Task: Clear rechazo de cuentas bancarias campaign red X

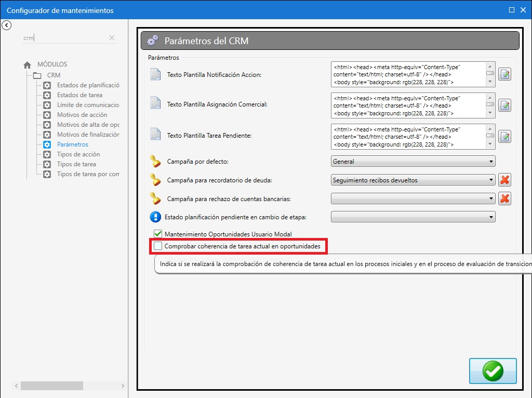Action: tap(504, 198)
